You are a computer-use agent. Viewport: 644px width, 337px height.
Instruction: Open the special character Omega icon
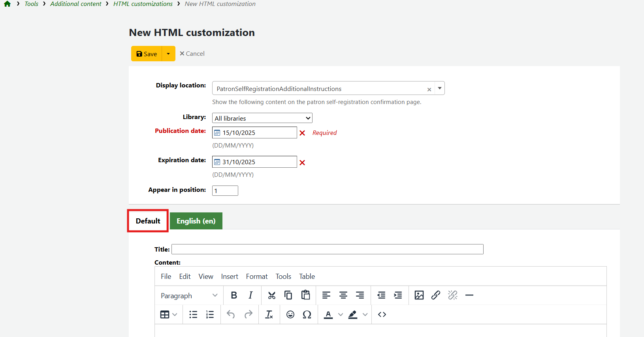307,314
